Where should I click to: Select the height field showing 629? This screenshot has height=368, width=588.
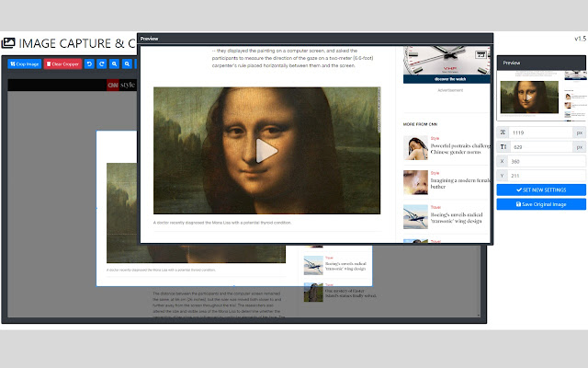(x=540, y=147)
